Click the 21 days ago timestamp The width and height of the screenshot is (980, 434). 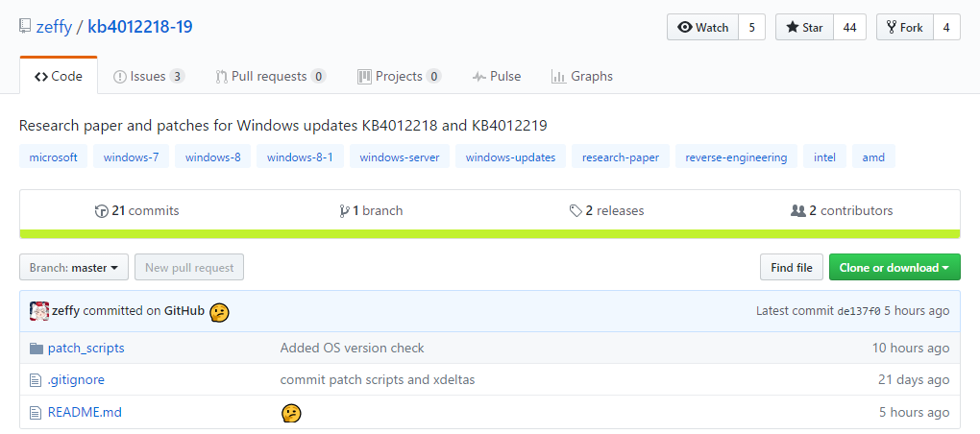pyautogui.click(x=914, y=379)
